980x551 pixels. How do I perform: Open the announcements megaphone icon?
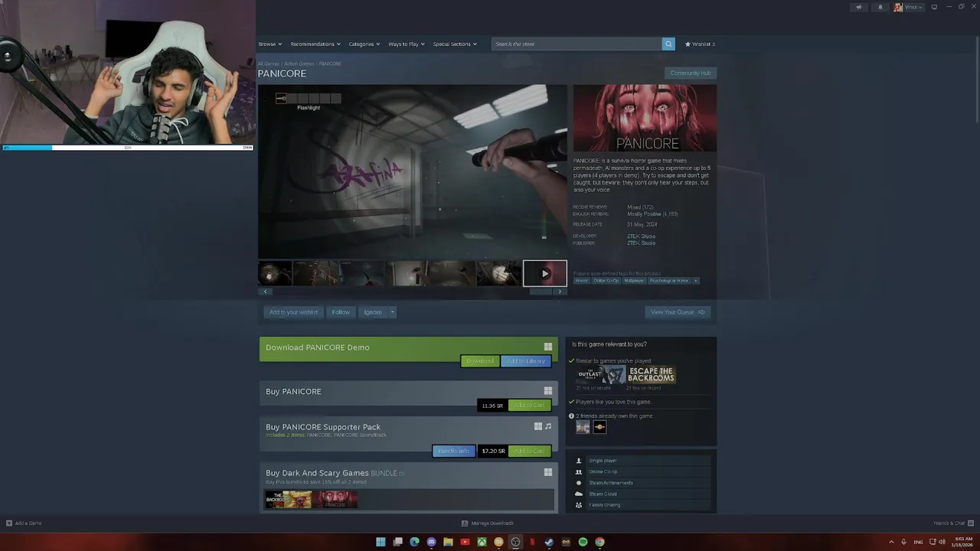coord(858,7)
